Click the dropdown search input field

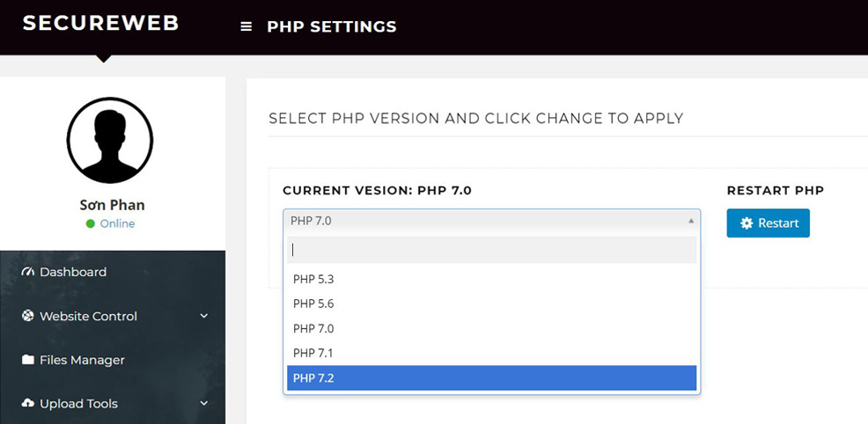[x=491, y=250]
